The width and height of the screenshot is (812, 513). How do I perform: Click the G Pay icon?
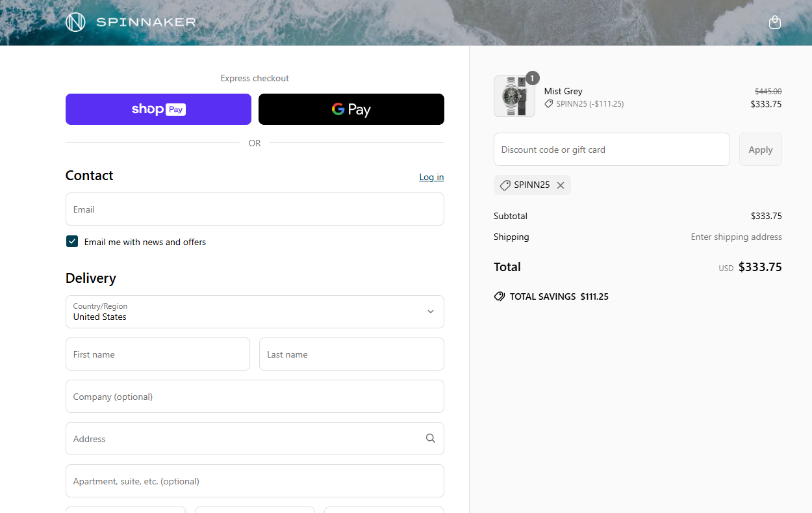338,109
